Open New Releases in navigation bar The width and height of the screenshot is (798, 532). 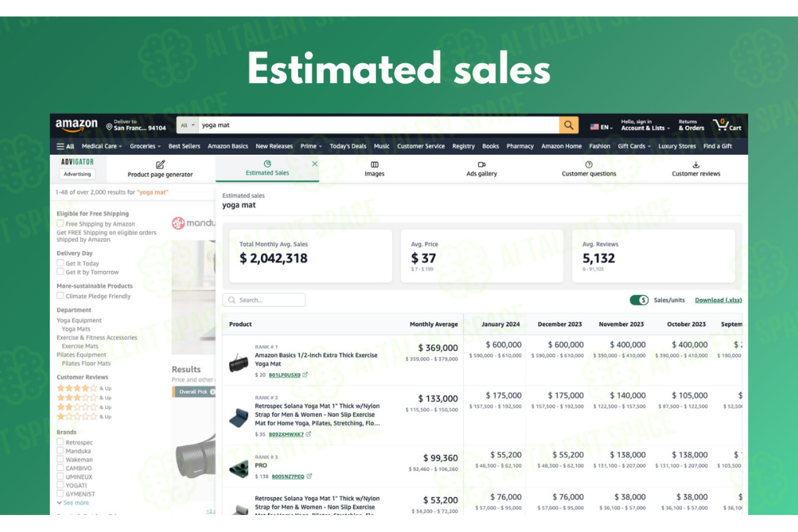pos(274,146)
